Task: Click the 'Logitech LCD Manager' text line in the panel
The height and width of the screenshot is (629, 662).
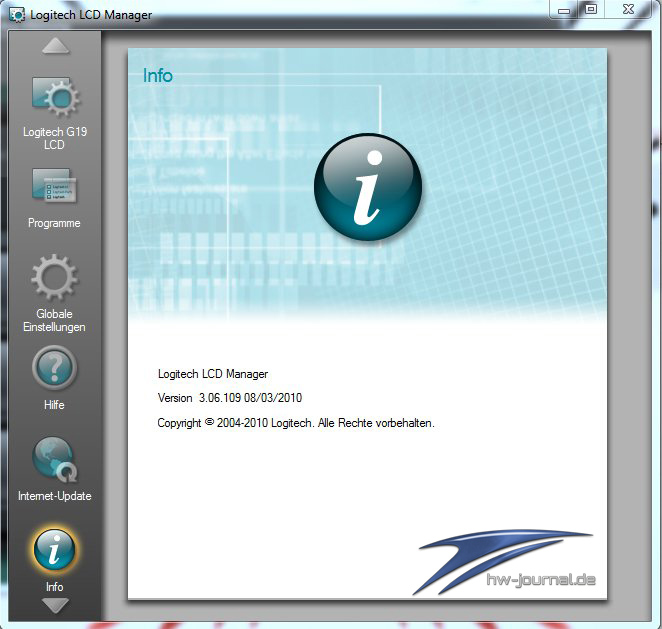Action: [213, 374]
